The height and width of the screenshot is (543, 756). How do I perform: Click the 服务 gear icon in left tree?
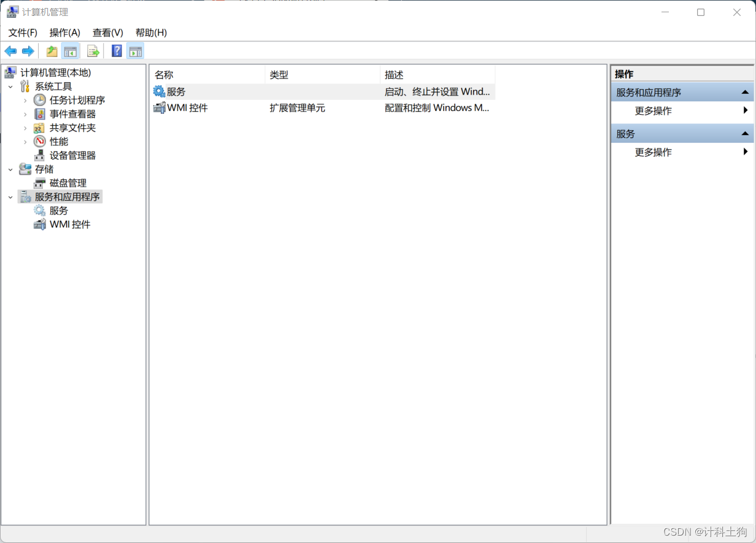coord(39,210)
